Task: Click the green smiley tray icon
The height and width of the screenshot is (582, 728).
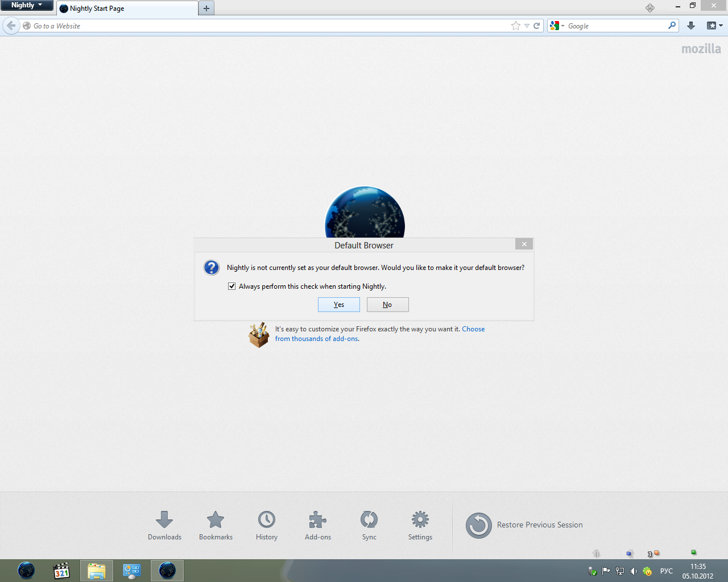Action: point(647,571)
